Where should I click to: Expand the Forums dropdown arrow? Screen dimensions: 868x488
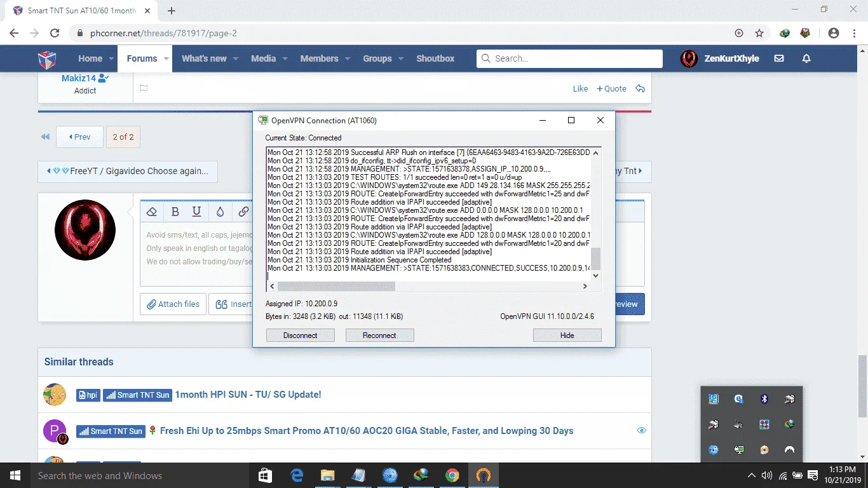[x=166, y=58]
